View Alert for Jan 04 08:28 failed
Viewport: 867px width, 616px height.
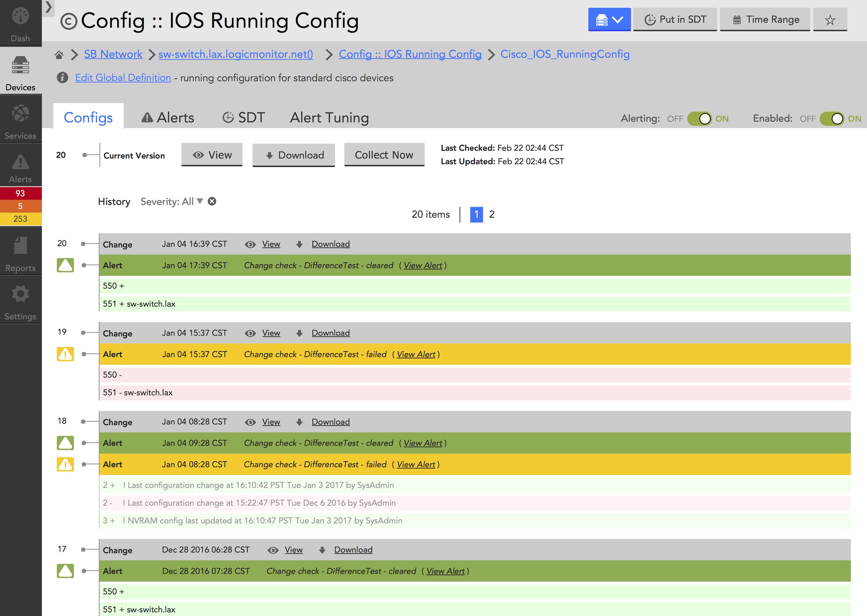tap(416, 464)
